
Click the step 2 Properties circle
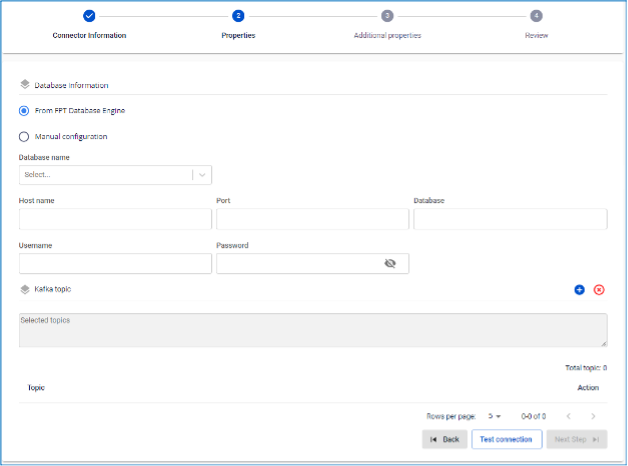[x=238, y=16]
